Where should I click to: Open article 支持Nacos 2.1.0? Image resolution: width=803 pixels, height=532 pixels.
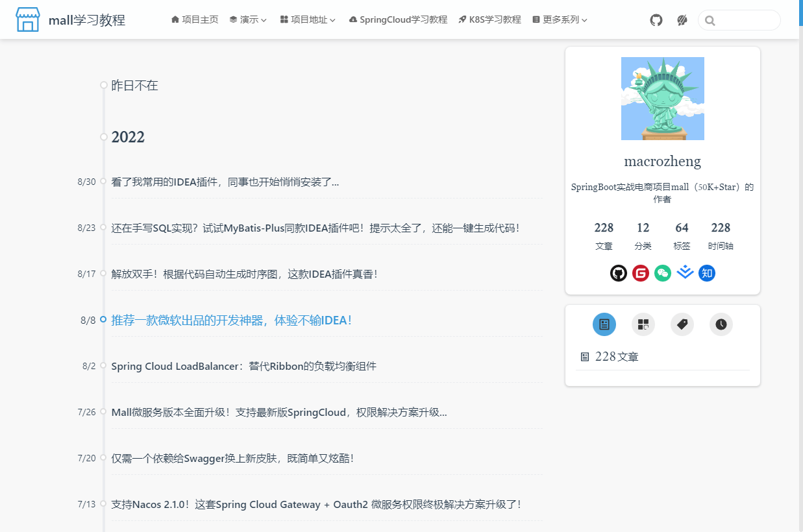(317, 504)
